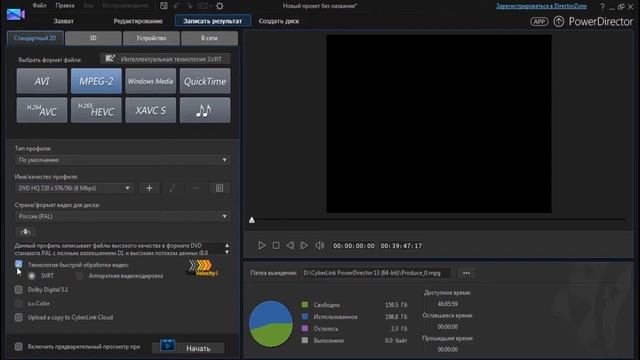Step to next frame
640x360 pixels.
(304, 245)
